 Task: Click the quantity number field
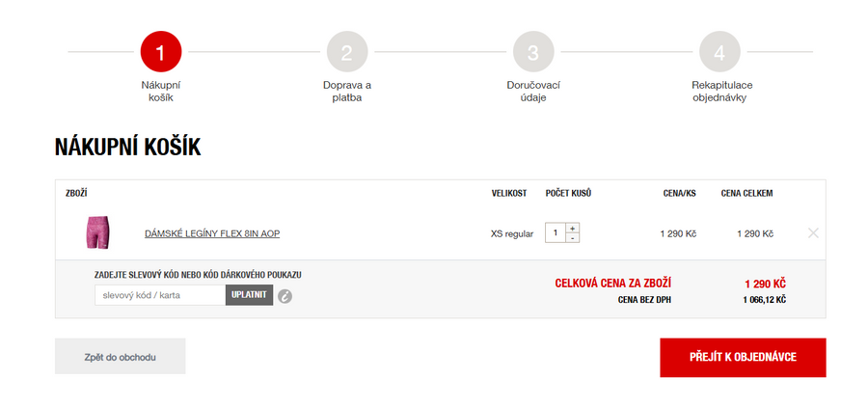[x=556, y=233]
